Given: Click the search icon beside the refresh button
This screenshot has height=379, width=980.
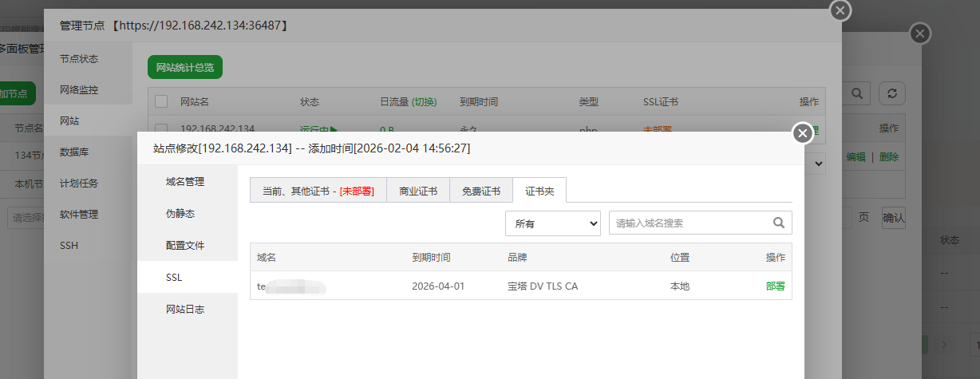Looking at the screenshot, I should 858,93.
